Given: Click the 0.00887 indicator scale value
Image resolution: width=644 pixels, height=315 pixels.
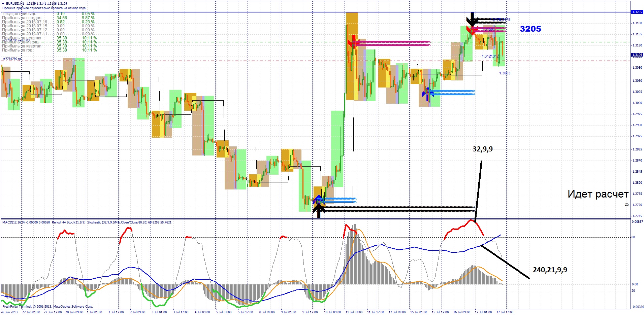Looking at the screenshot, I should pos(637,222).
